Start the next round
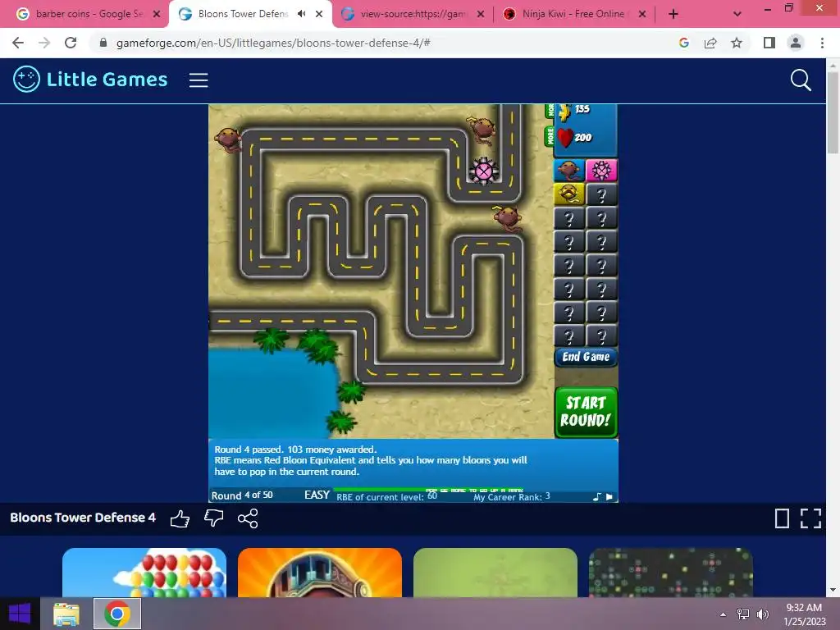This screenshot has width=840, height=630. tap(586, 412)
